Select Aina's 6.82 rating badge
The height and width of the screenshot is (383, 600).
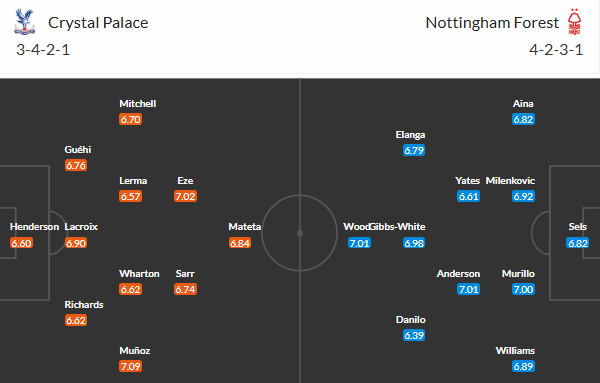pos(523,119)
